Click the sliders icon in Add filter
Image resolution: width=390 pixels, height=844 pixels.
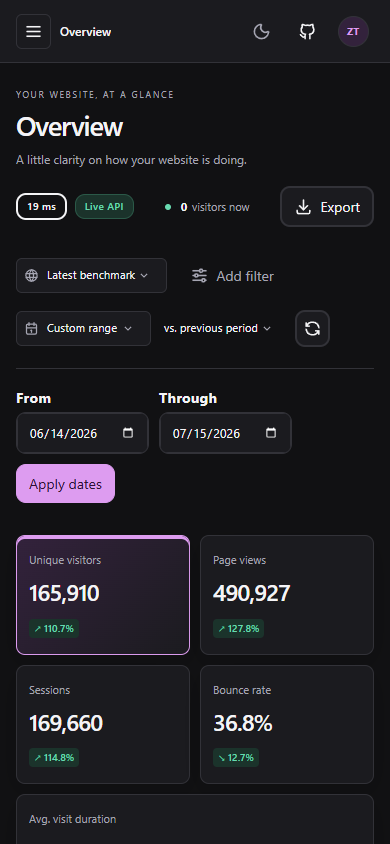pos(200,276)
